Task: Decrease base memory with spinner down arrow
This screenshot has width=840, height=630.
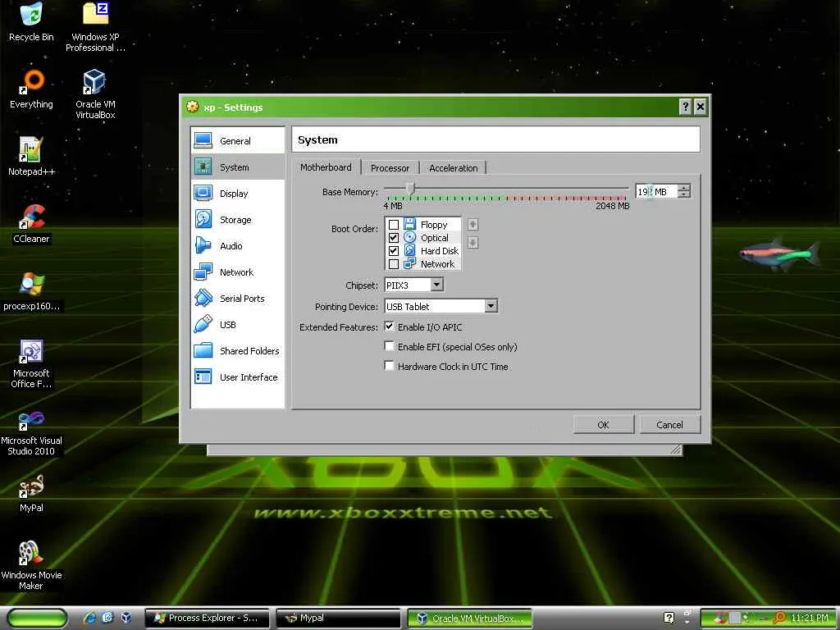Action: [x=684, y=195]
